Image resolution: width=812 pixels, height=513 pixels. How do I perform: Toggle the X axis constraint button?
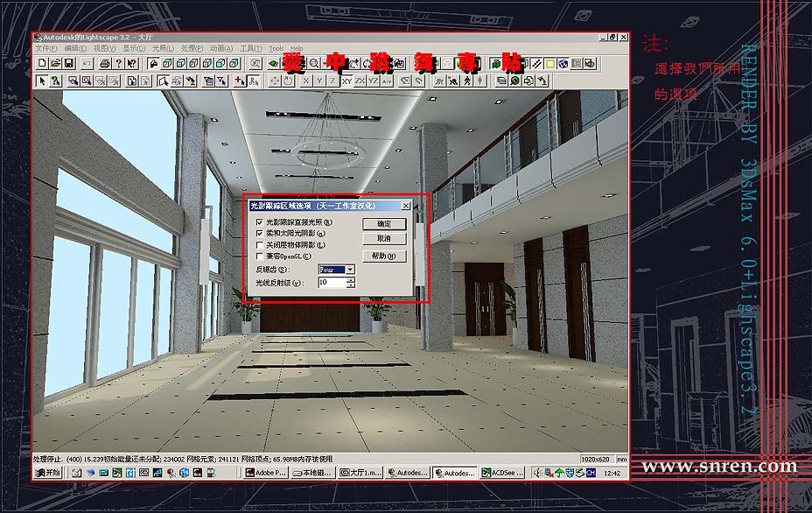pos(306,81)
